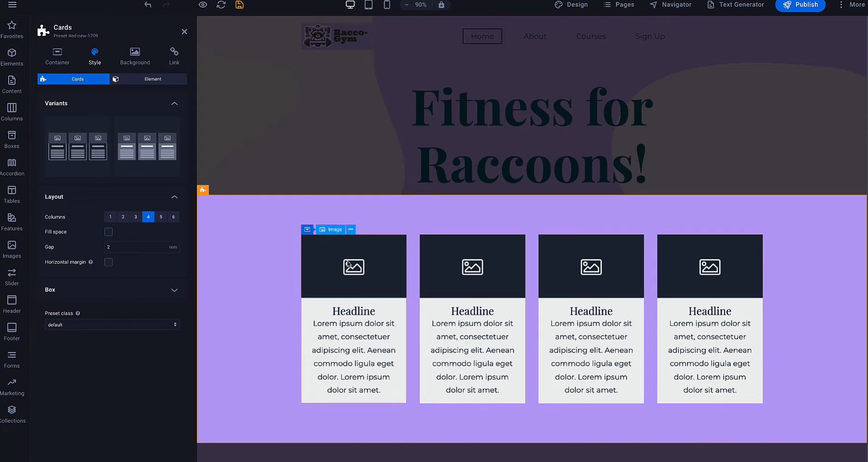Open the Image element options dots
The image size is (868, 462).
351,229
